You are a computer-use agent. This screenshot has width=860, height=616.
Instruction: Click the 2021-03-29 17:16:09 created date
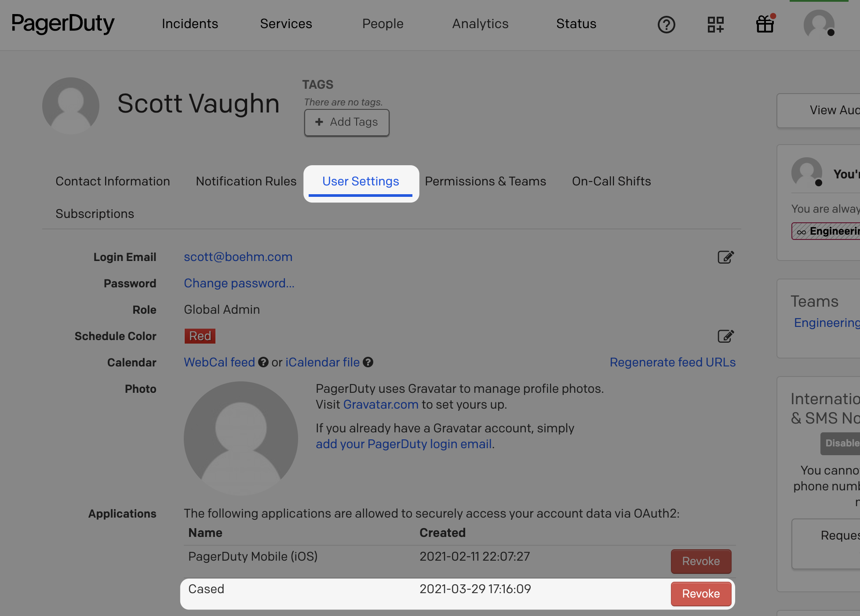475,589
